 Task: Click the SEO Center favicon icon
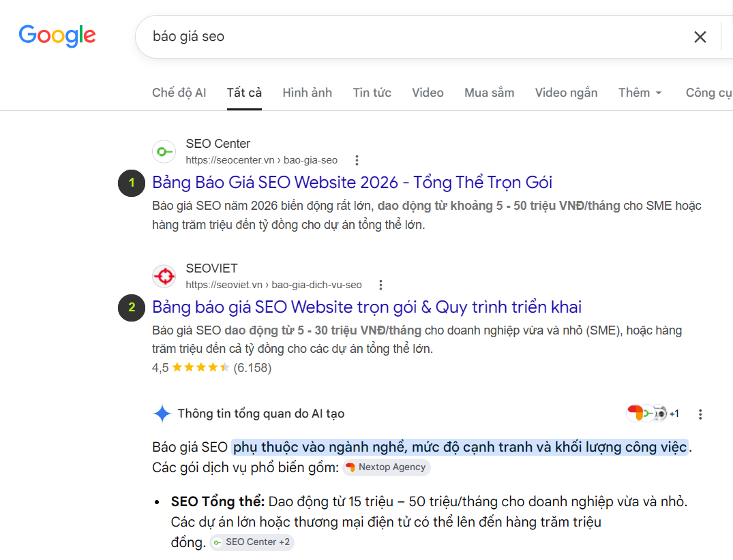(164, 151)
